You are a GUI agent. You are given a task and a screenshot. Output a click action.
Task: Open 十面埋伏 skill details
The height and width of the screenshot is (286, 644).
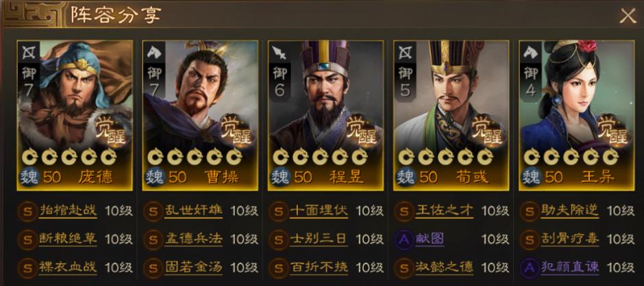pos(319,211)
